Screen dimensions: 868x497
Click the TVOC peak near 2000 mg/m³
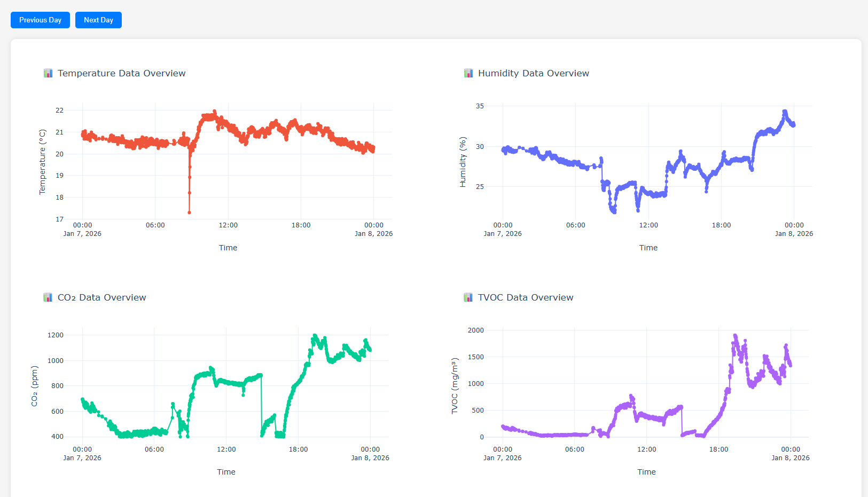click(x=734, y=335)
